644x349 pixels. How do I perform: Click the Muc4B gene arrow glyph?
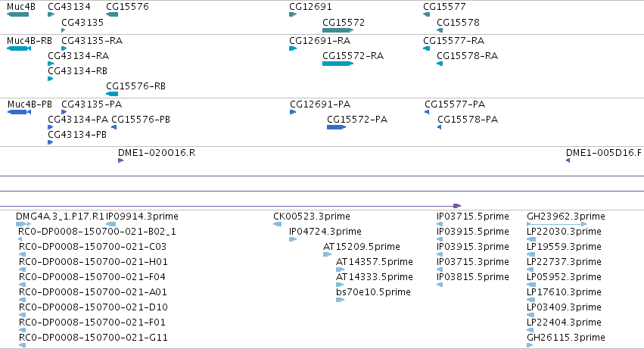17,15
